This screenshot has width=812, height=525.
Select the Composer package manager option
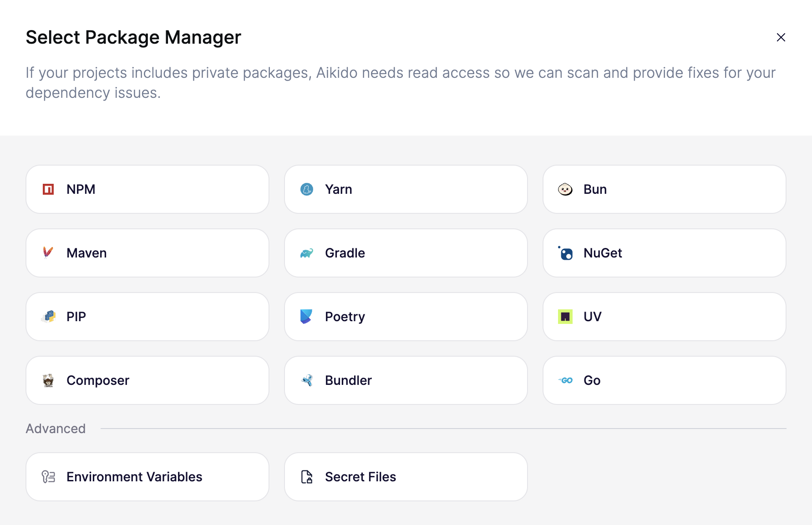tap(147, 380)
